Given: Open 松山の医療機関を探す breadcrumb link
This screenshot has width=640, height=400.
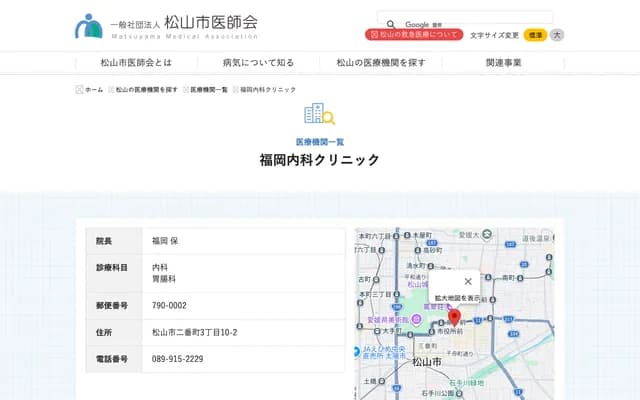Looking at the screenshot, I should (147, 89).
